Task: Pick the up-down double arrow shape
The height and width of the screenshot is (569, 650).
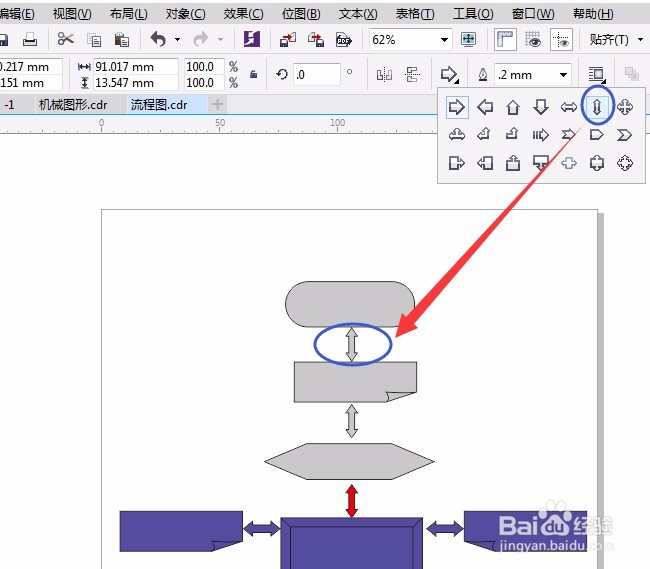Action: click(x=597, y=107)
